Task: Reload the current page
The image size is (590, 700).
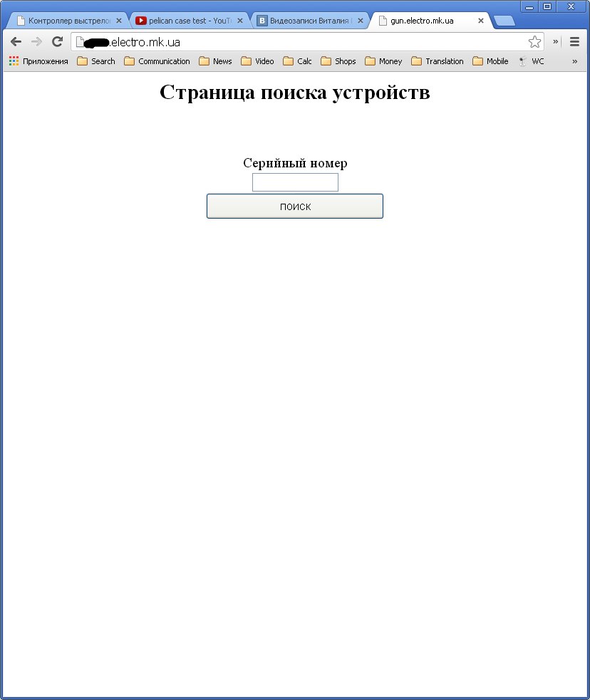Action: tap(58, 42)
